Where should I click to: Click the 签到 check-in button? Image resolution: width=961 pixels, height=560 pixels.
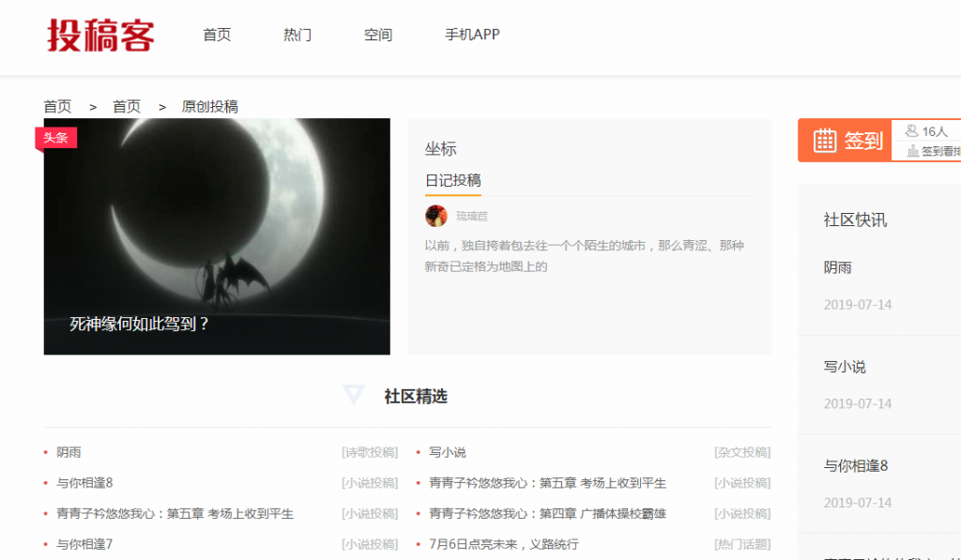point(845,141)
